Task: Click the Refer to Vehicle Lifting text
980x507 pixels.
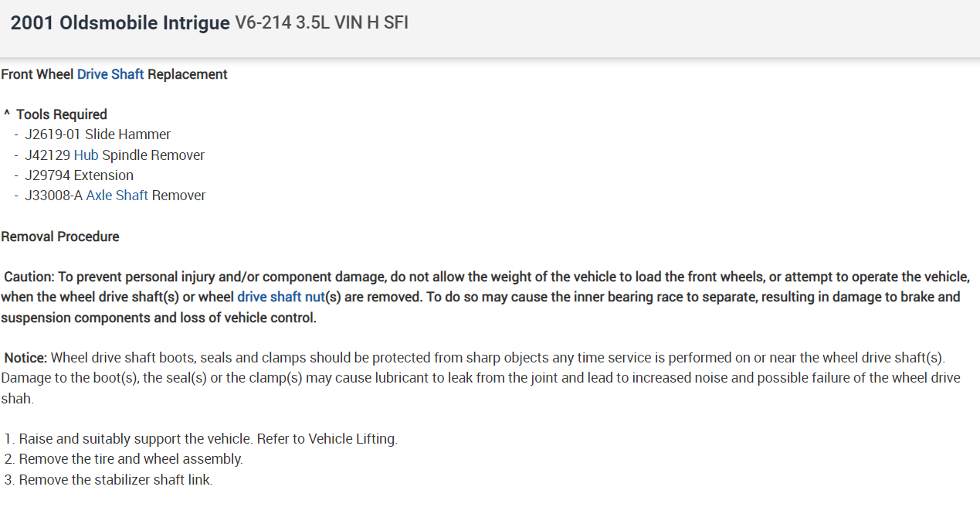Action: click(x=327, y=439)
